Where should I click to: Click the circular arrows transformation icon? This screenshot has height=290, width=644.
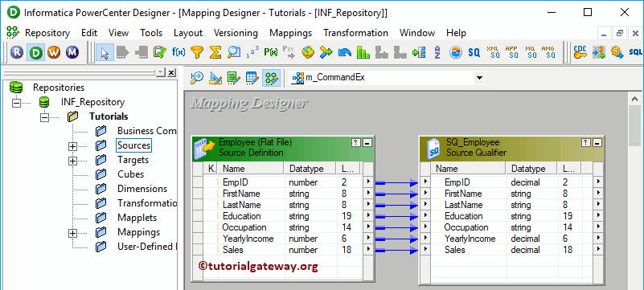456,52
